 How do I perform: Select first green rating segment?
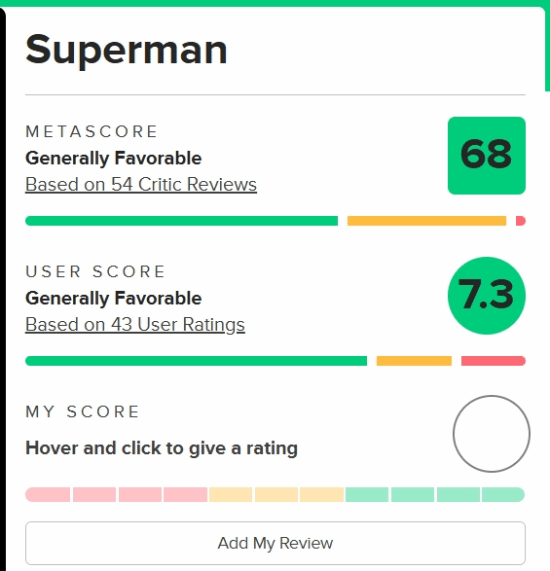coord(367,495)
